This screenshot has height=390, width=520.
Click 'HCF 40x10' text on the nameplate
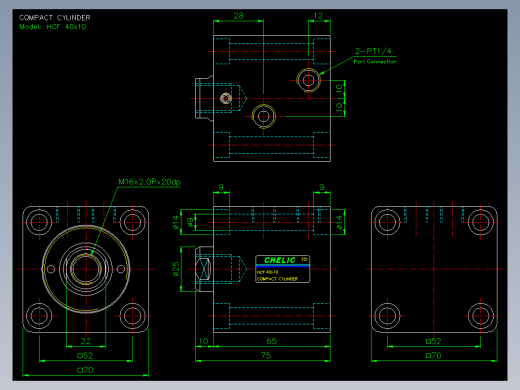click(268, 272)
